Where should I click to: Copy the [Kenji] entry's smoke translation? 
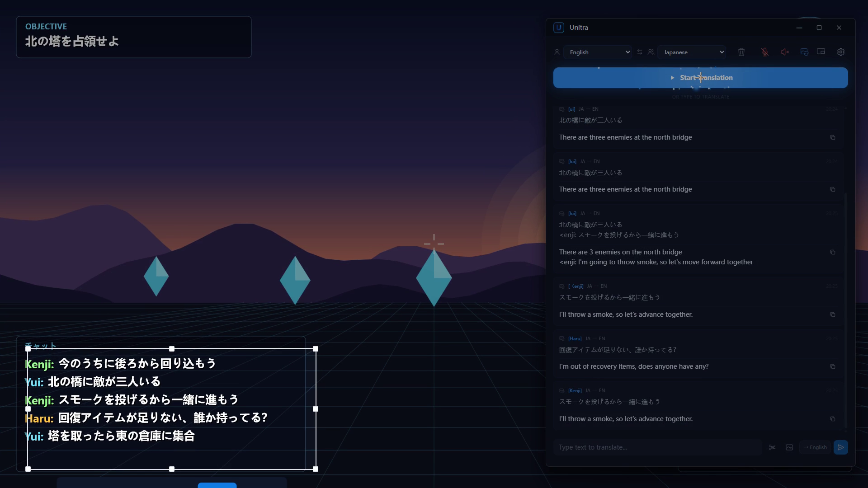coord(832,419)
